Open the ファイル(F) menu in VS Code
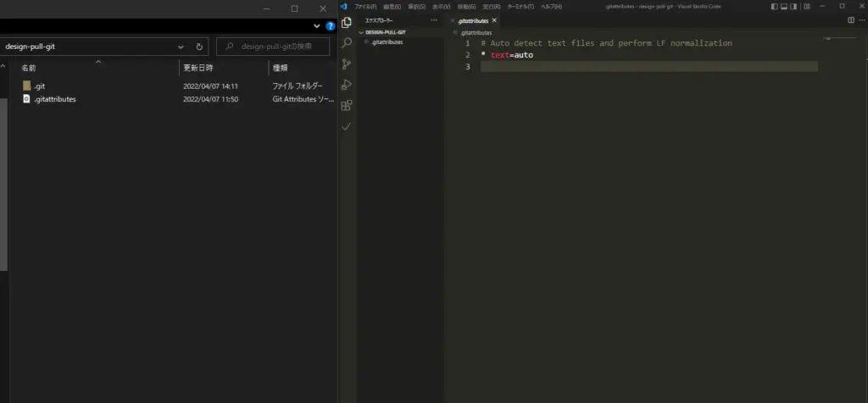Viewport: 868px width, 403px height. (x=365, y=7)
